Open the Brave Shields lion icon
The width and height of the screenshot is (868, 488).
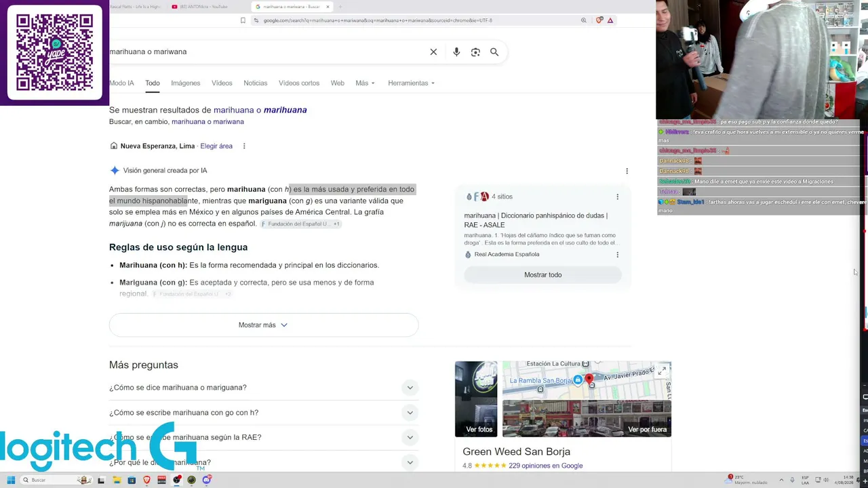[599, 20]
